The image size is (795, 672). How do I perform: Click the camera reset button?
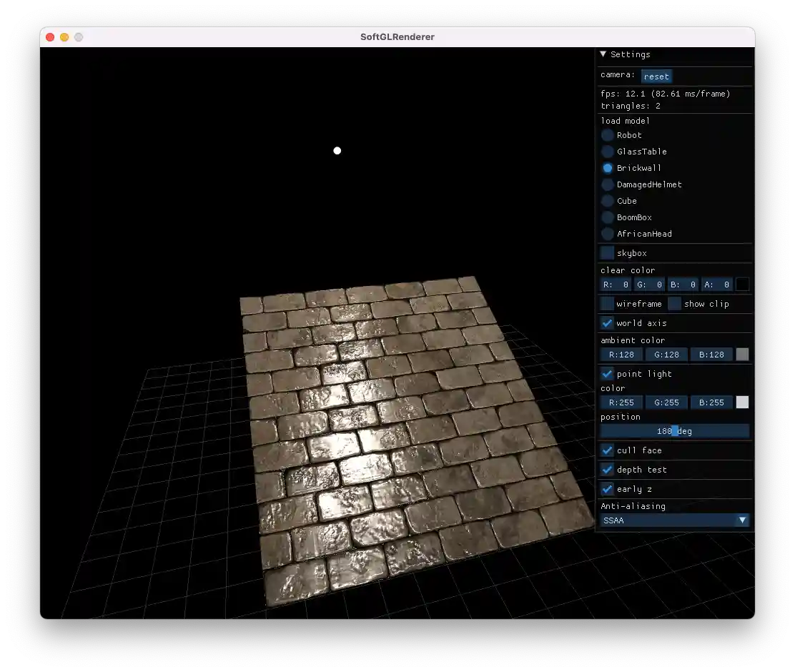(x=656, y=76)
